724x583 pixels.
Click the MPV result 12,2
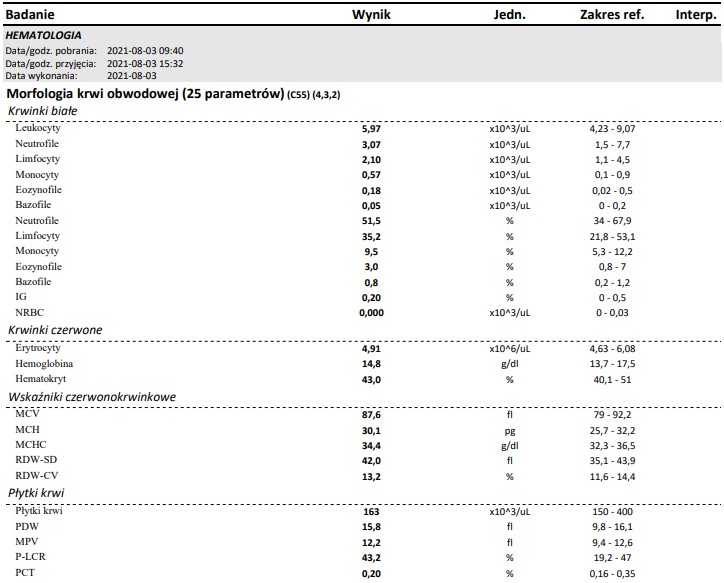(x=371, y=543)
